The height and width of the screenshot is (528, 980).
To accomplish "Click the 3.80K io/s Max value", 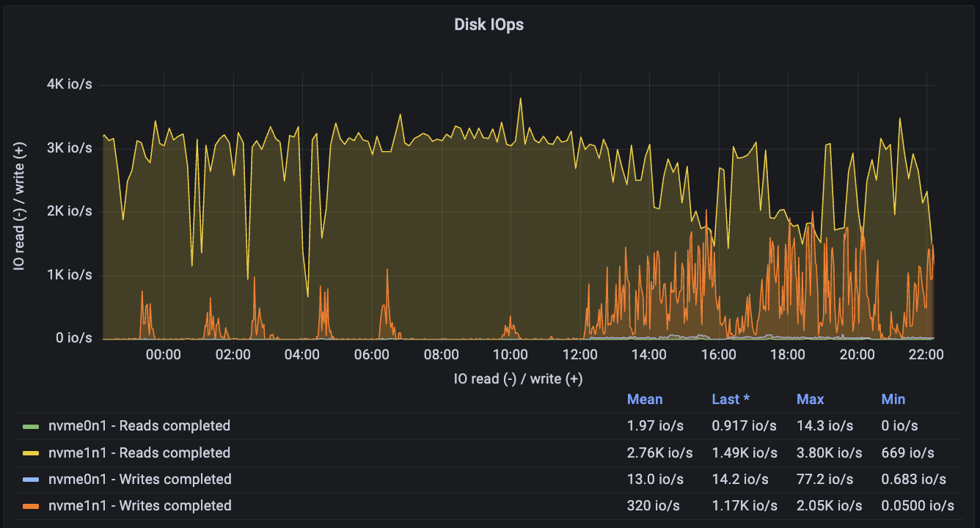I will tap(829, 452).
